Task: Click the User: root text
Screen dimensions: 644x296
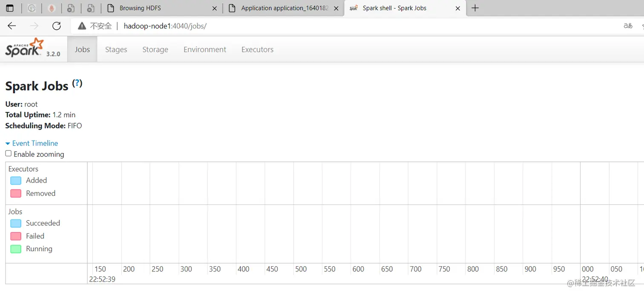Action: tap(21, 104)
